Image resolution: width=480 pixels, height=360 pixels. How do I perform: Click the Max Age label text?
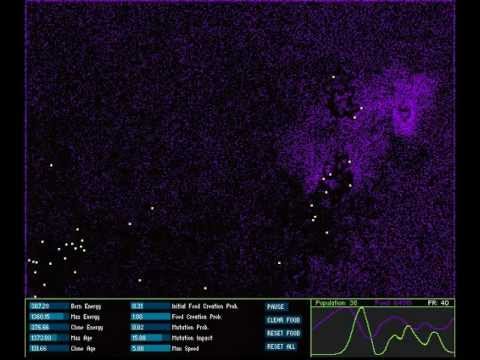81,338
